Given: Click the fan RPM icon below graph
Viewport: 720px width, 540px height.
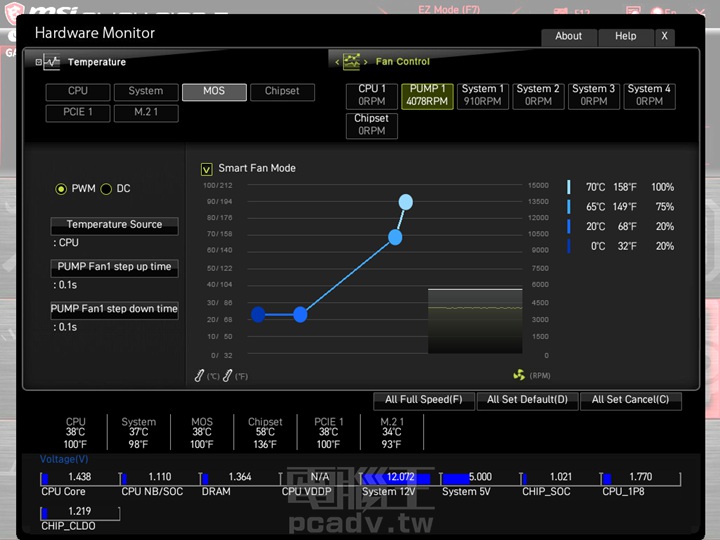Looking at the screenshot, I should tap(518, 375).
